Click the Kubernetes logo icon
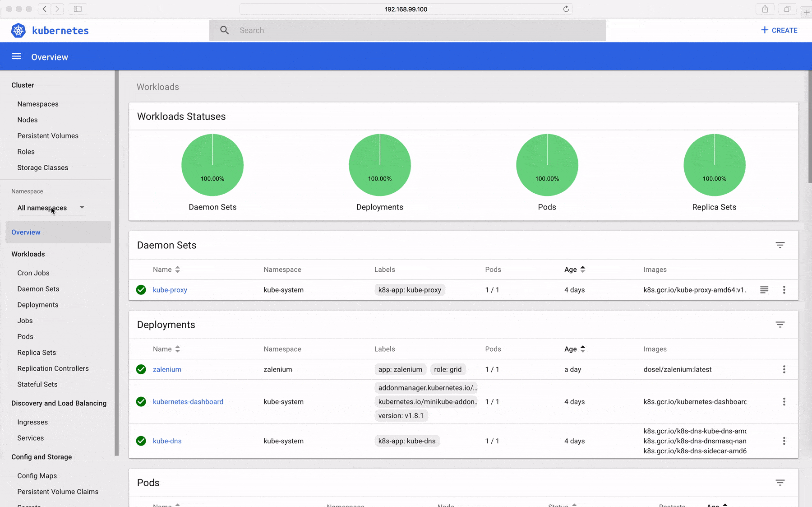 (x=18, y=30)
